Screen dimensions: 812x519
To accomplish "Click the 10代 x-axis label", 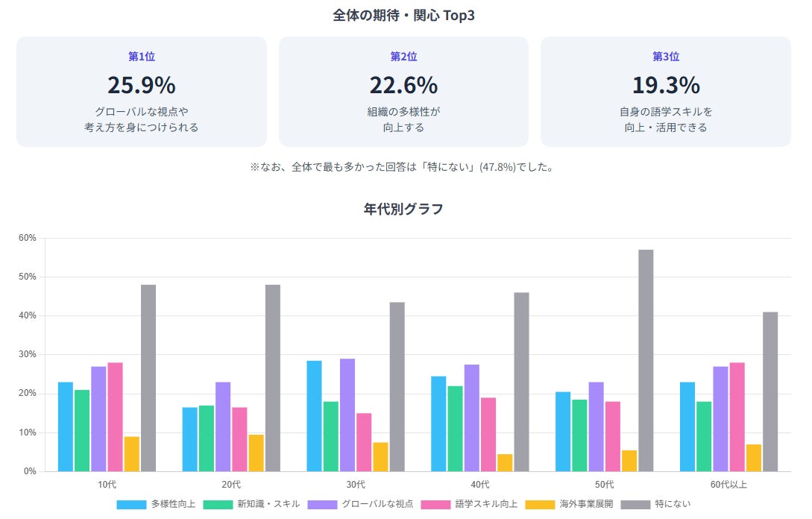I will click(107, 485).
